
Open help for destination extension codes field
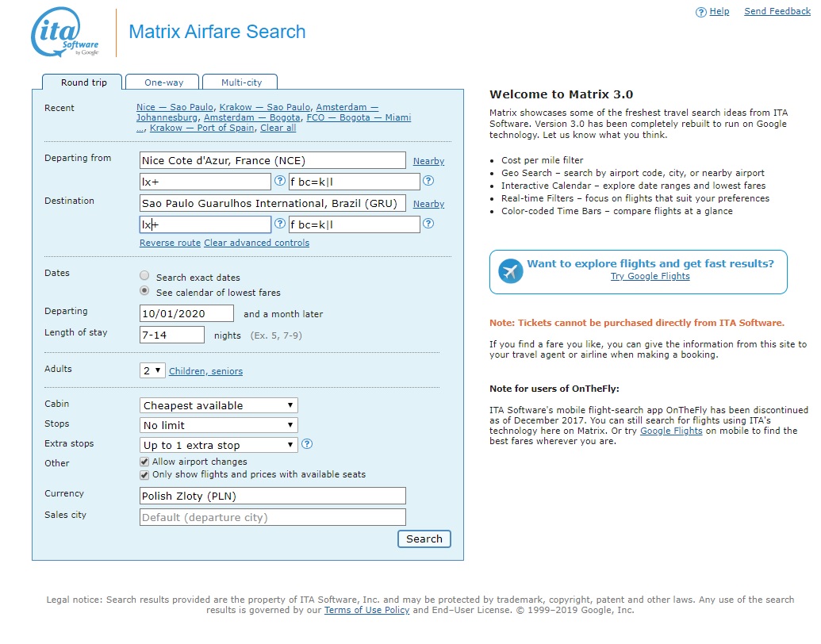pyautogui.click(x=428, y=224)
